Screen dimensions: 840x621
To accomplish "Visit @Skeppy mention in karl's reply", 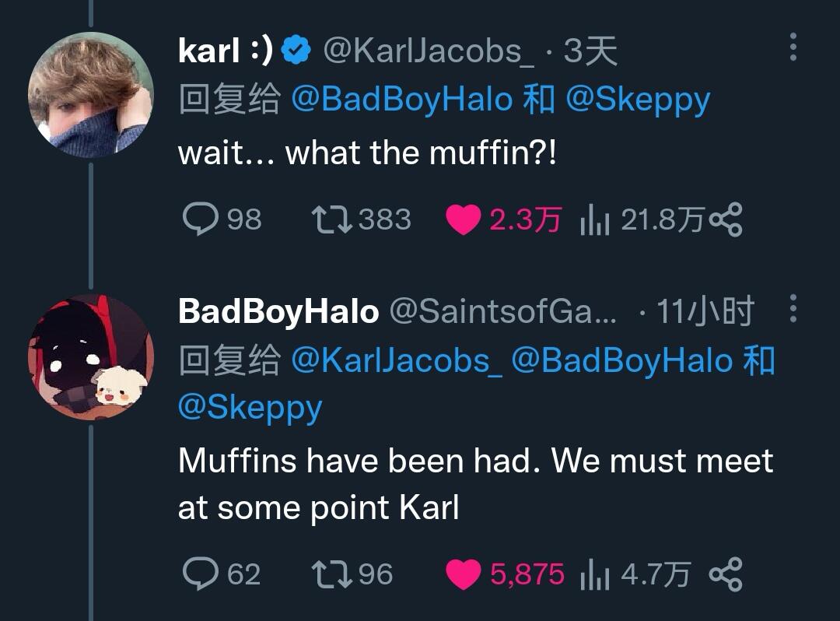I will 638,100.
